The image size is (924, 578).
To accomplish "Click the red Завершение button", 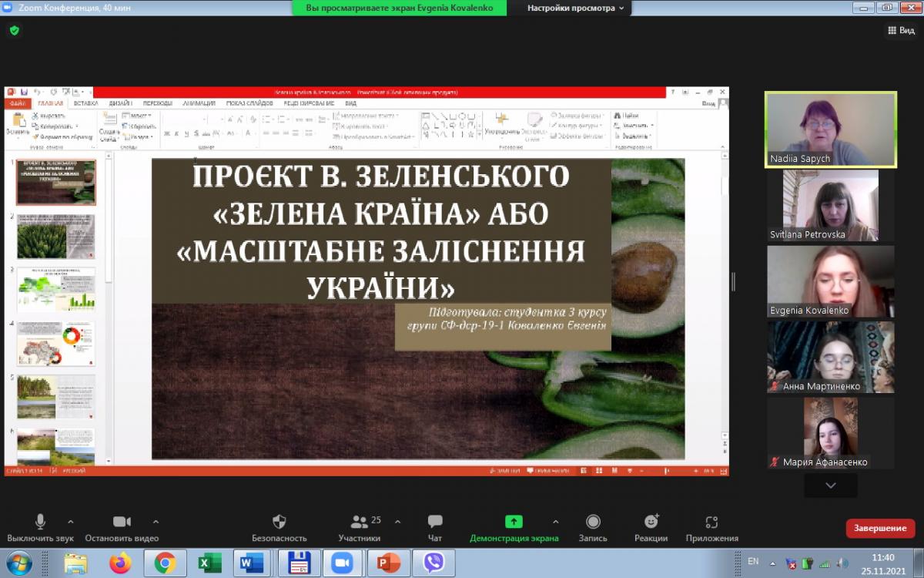I will click(x=879, y=529).
